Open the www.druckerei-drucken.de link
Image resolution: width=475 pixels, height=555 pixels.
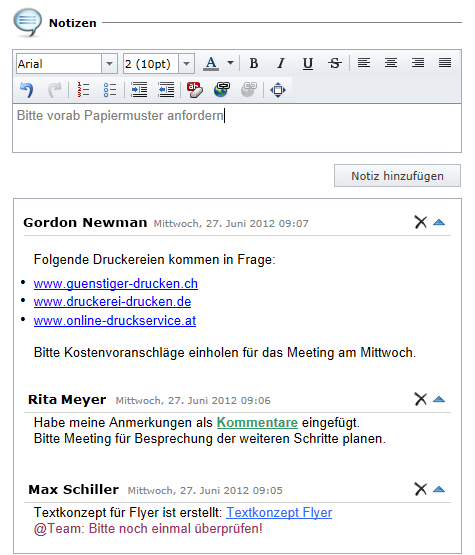112,302
